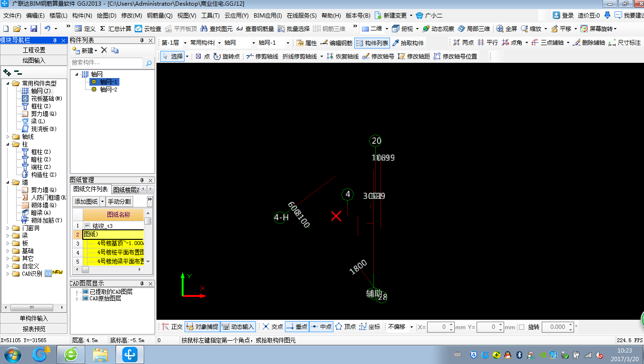Screen dimensions: 644x364
Task: Click the 工程设置 project settings button
Action: coord(34,50)
